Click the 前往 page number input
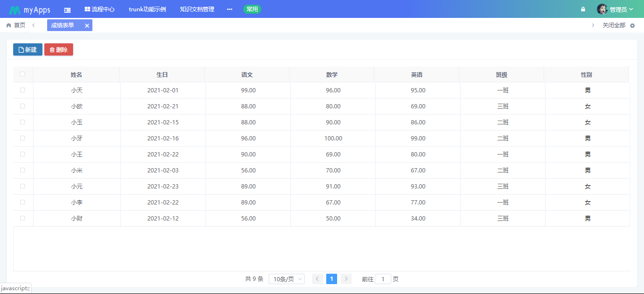 [383, 279]
